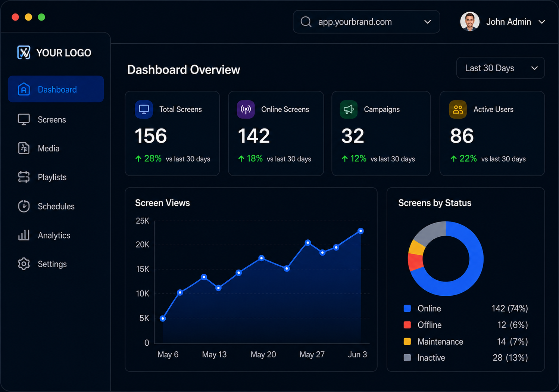Click the Jun 3 axis label
559x392 pixels.
pos(357,354)
